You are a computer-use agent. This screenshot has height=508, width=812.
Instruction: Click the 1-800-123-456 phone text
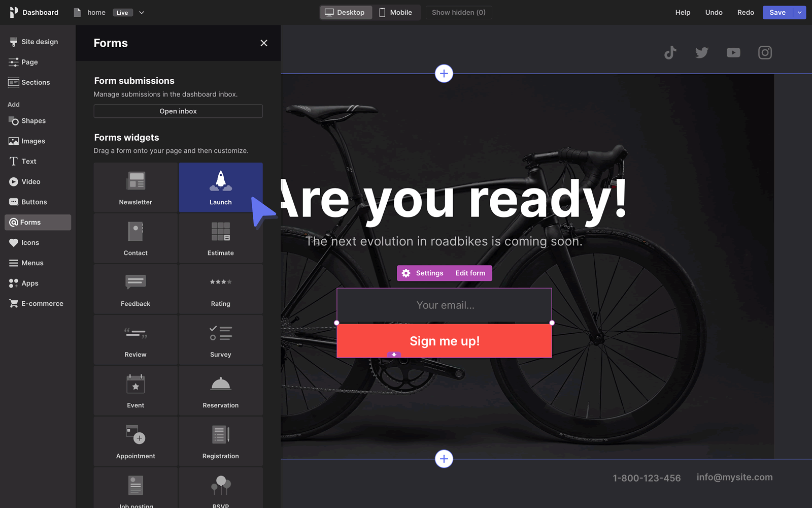click(x=647, y=478)
